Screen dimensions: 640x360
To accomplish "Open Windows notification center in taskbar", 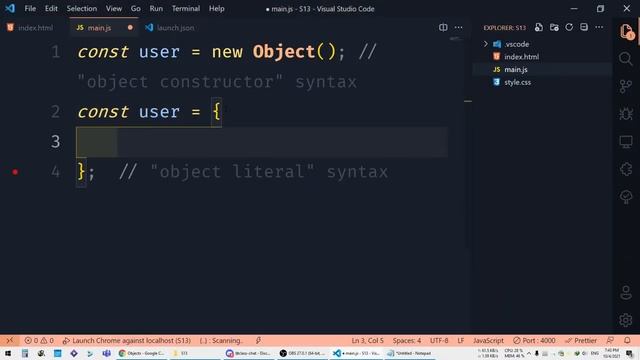I will pos(630,353).
